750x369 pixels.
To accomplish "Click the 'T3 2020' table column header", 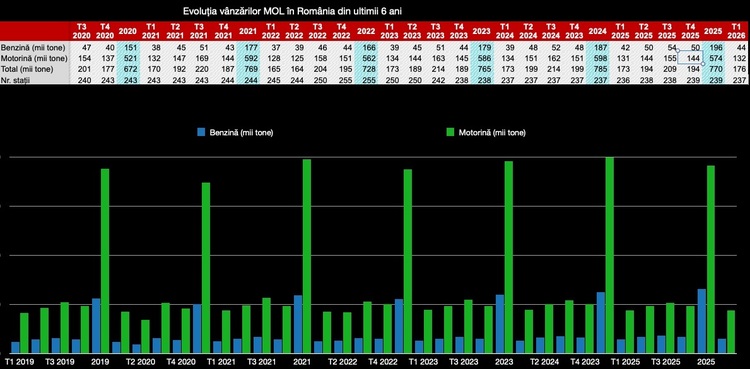I will coord(81,31).
